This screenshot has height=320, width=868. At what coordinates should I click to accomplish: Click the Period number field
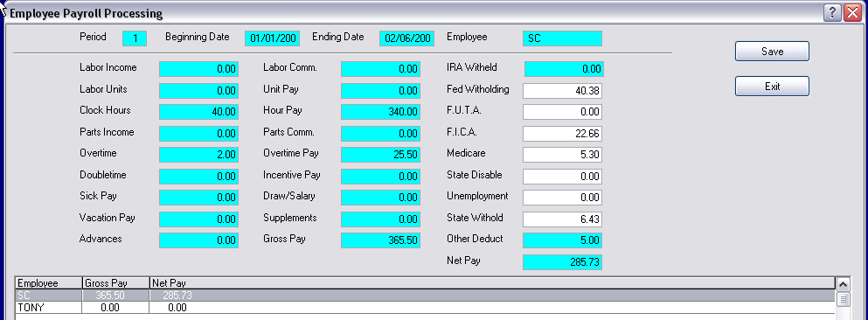click(135, 38)
